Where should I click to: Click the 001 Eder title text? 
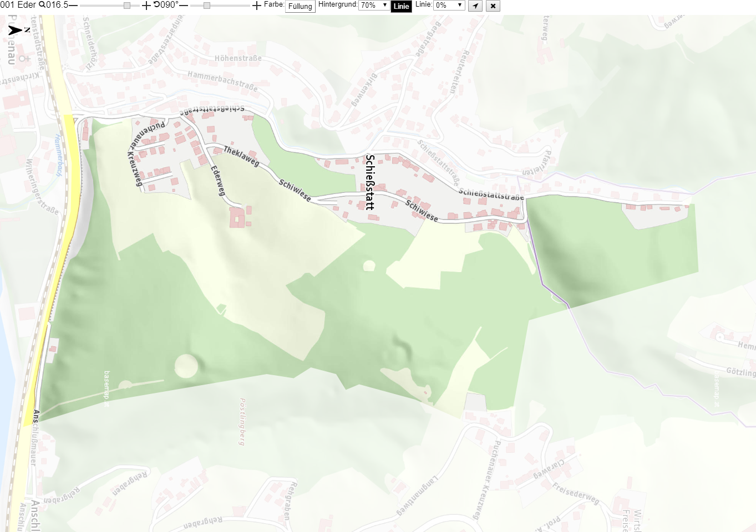[18, 5]
